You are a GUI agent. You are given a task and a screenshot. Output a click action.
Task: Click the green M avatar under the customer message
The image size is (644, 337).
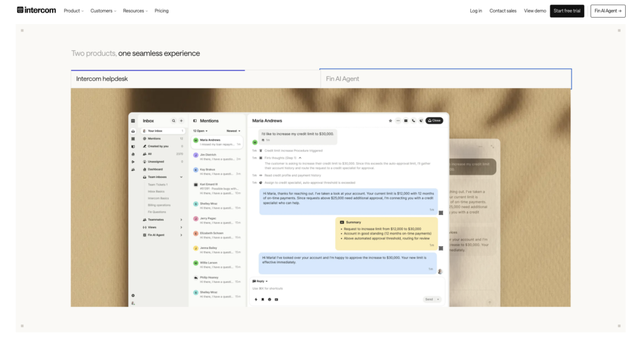click(x=255, y=143)
